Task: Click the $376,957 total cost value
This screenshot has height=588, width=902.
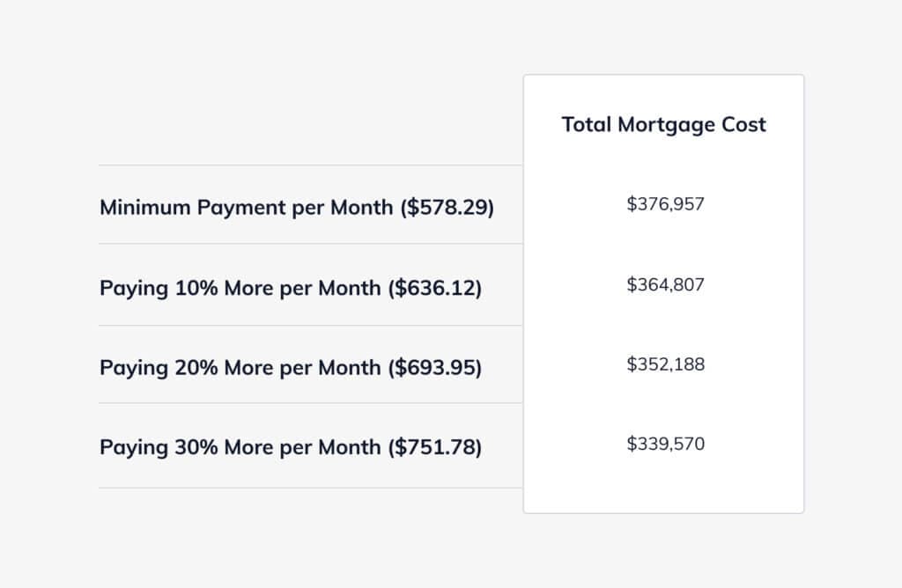Action: point(665,204)
